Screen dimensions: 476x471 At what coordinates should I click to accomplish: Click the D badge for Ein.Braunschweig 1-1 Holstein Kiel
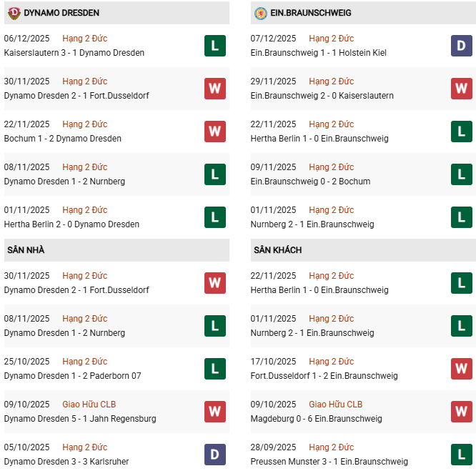point(461,46)
